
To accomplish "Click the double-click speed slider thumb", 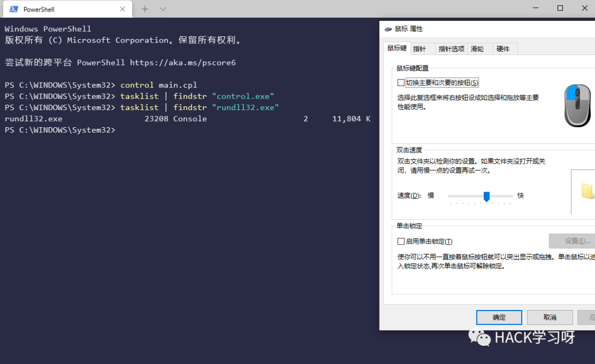I will (x=486, y=196).
